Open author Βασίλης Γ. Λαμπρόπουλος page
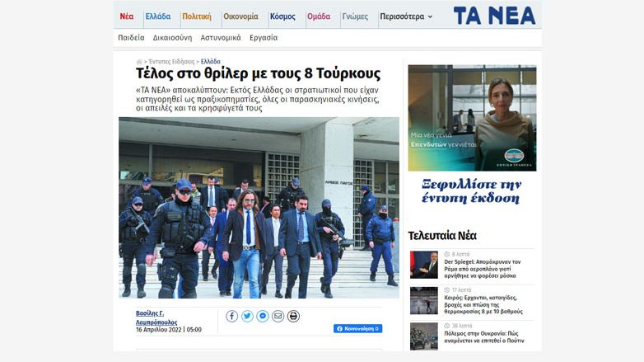 pyautogui.click(x=156, y=317)
